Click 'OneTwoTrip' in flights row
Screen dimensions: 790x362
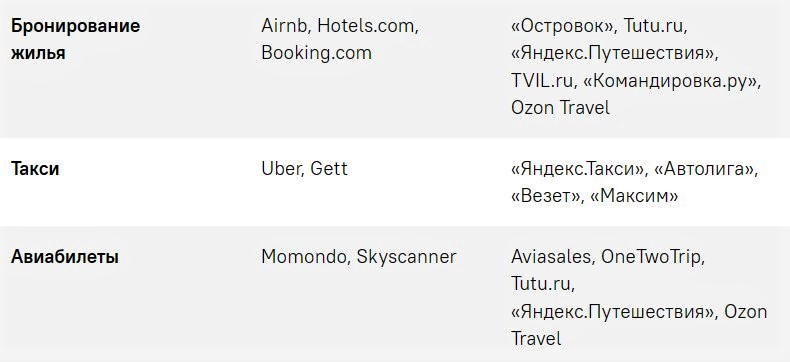coord(651,257)
